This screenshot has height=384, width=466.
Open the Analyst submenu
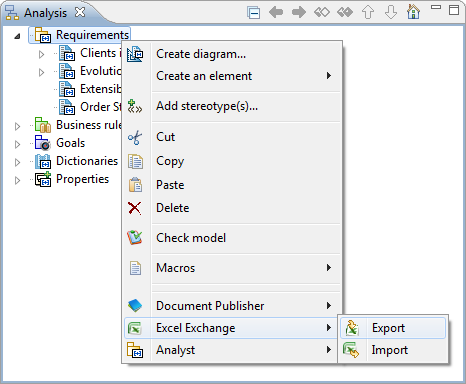(x=232, y=350)
